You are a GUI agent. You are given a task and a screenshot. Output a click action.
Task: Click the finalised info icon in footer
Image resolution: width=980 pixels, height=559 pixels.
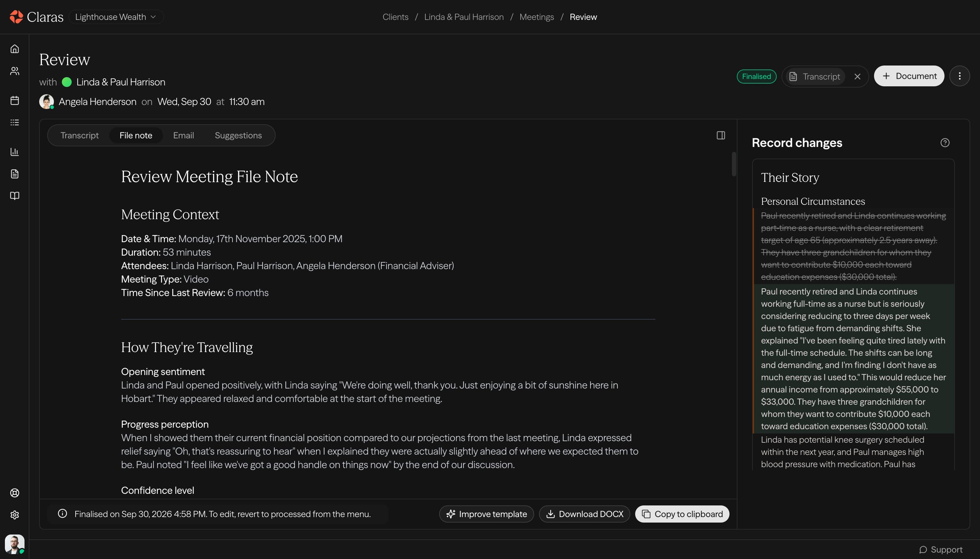click(62, 514)
